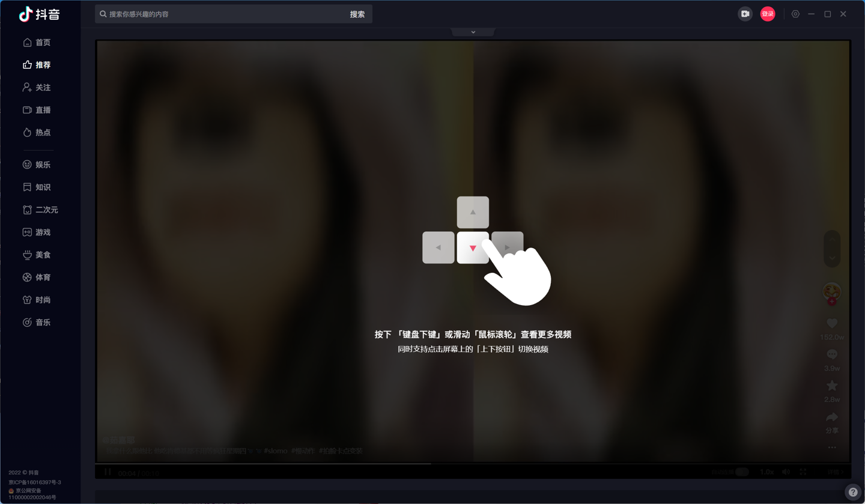
Task: Favorite the video with star icon
Action: click(x=832, y=386)
